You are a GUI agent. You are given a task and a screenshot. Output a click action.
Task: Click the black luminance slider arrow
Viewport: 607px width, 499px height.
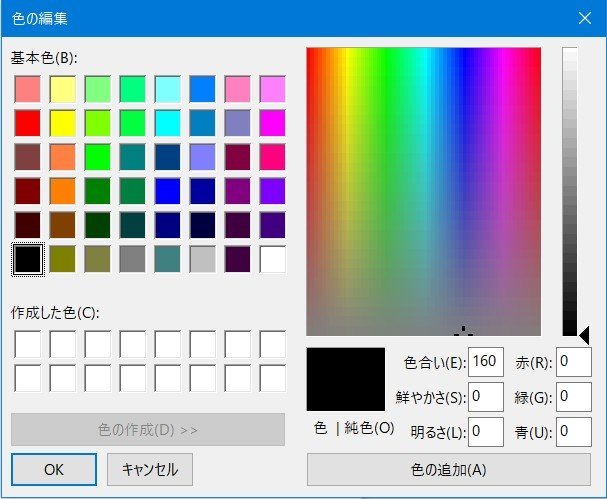[584, 335]
